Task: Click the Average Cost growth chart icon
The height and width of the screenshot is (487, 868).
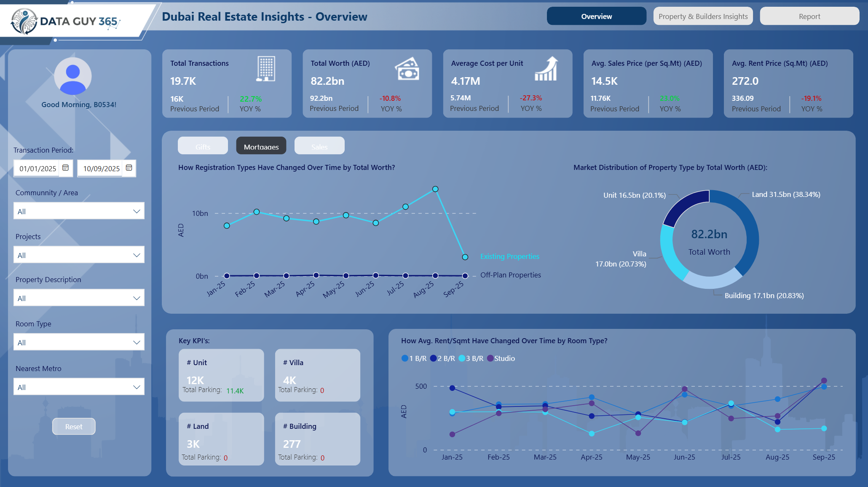Action: [547, 69]
